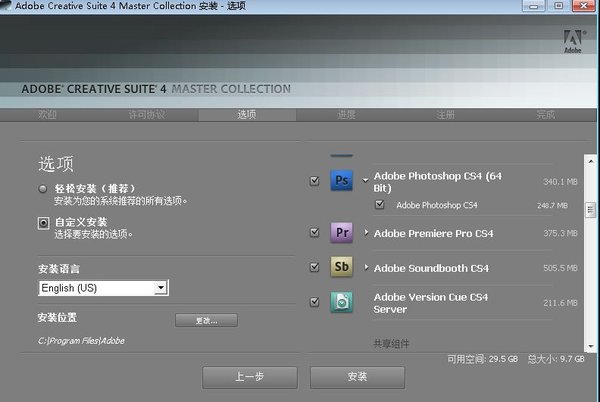Click the 更改... install location button
Screen dimensions: 600x402
point(206,321)
